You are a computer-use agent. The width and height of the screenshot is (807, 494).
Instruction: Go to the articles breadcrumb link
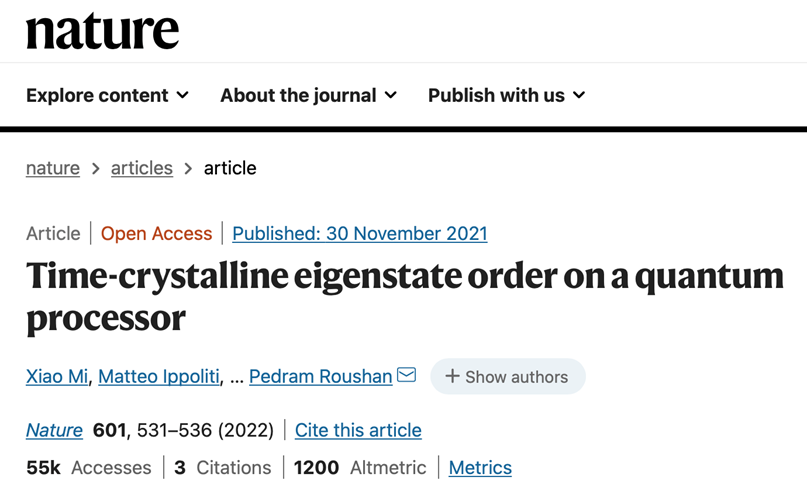pyautogui.click(x=142, y=168)
